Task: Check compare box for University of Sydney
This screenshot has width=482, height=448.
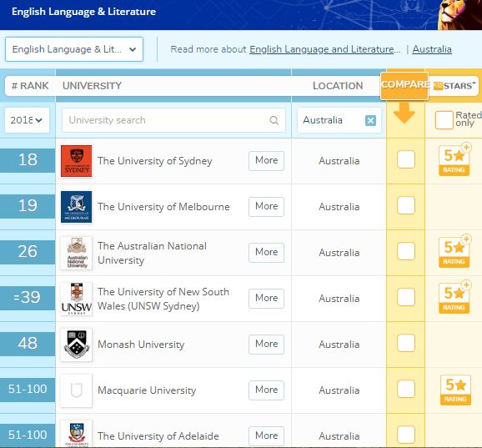Action: (x=406, y=159)
